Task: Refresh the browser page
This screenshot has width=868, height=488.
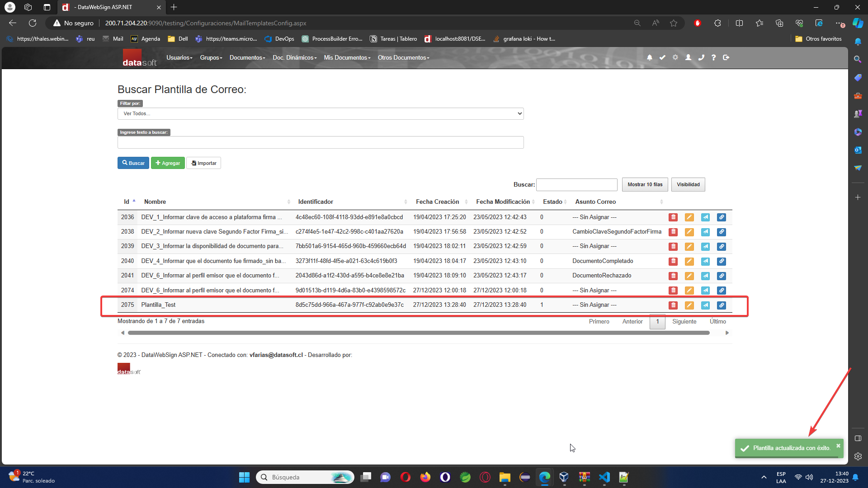Action: tap(33, 23)
